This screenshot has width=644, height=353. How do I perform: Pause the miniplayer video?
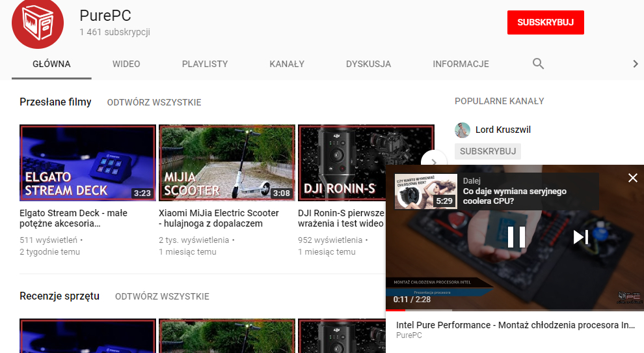(517, 237)
